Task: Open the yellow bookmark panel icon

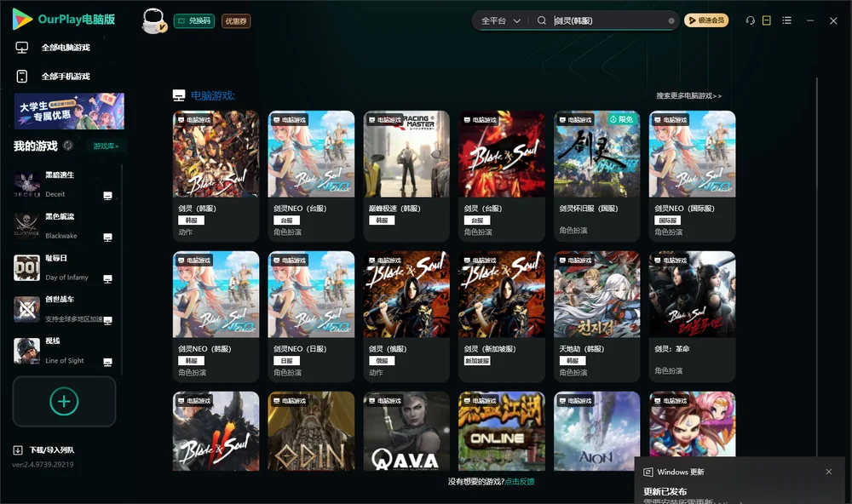Action: [767, 20]
